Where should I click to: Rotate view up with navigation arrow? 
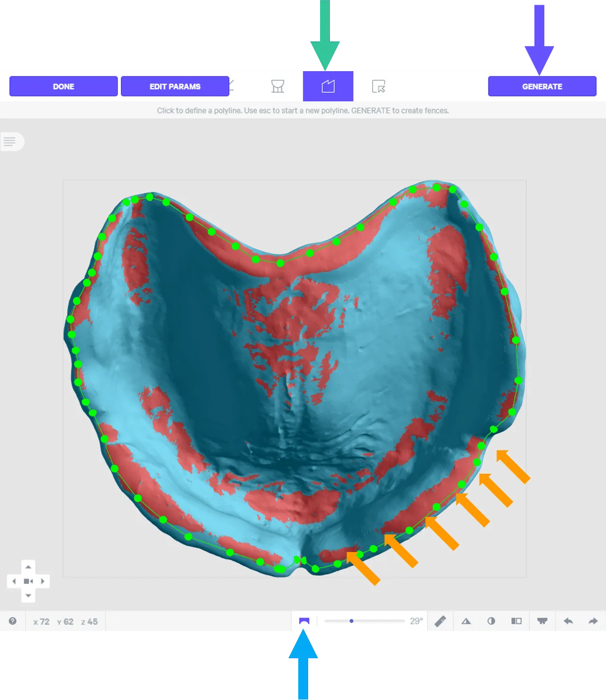[x=28, y=567]
